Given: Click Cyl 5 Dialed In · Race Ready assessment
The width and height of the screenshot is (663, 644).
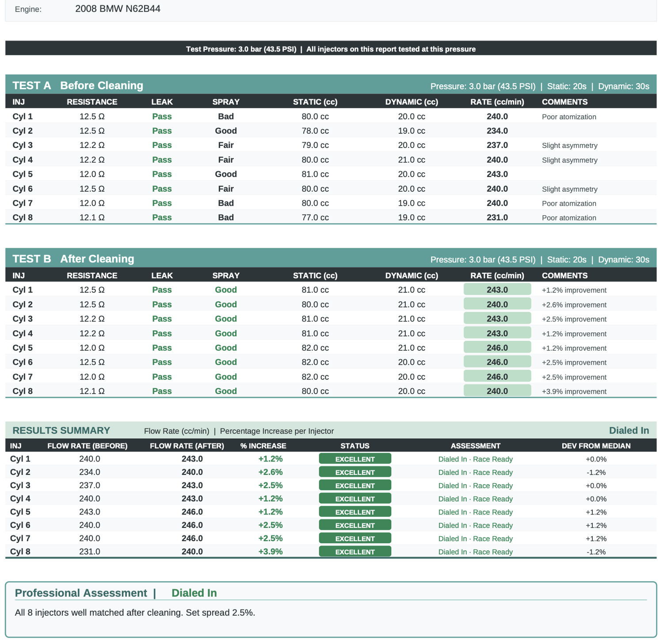Looking at the screenshot, I should tap(476, 512).
